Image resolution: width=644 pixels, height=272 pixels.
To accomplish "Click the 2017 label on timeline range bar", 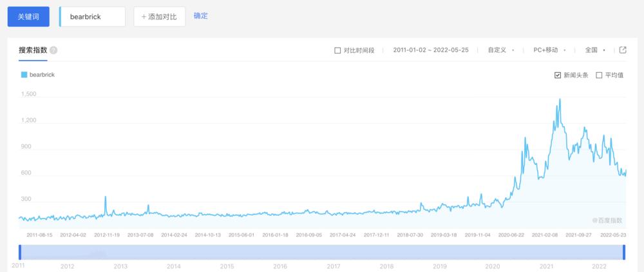I will point(333,266).
